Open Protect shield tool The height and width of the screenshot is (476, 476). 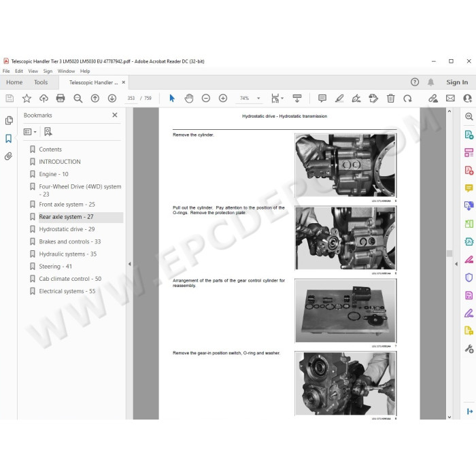click(469, 277)
